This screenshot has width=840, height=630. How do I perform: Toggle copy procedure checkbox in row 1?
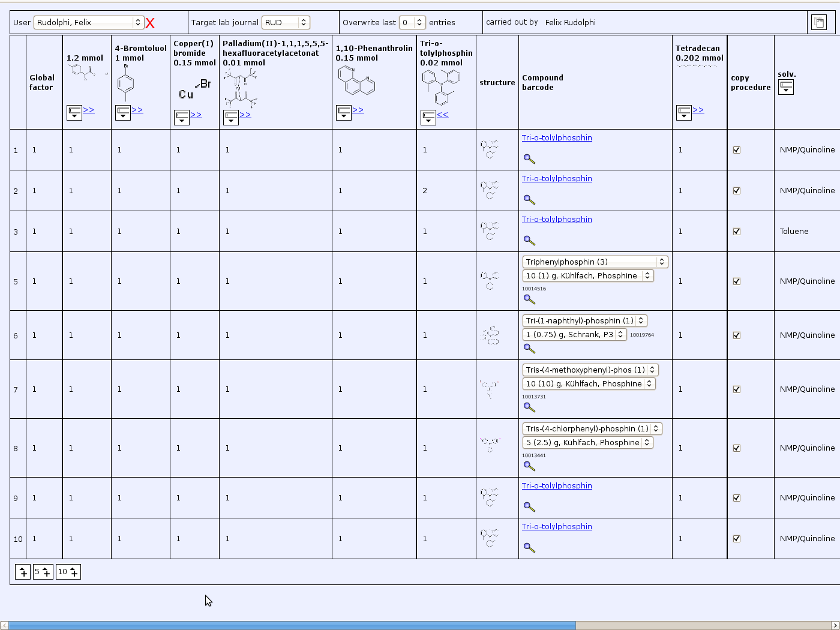point(737,150)
